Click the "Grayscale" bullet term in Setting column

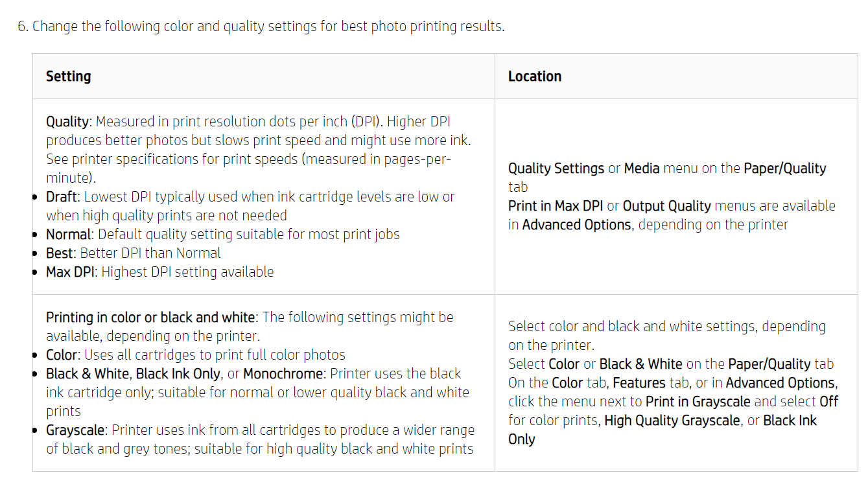pyautogui.click(x=75, y=430)
